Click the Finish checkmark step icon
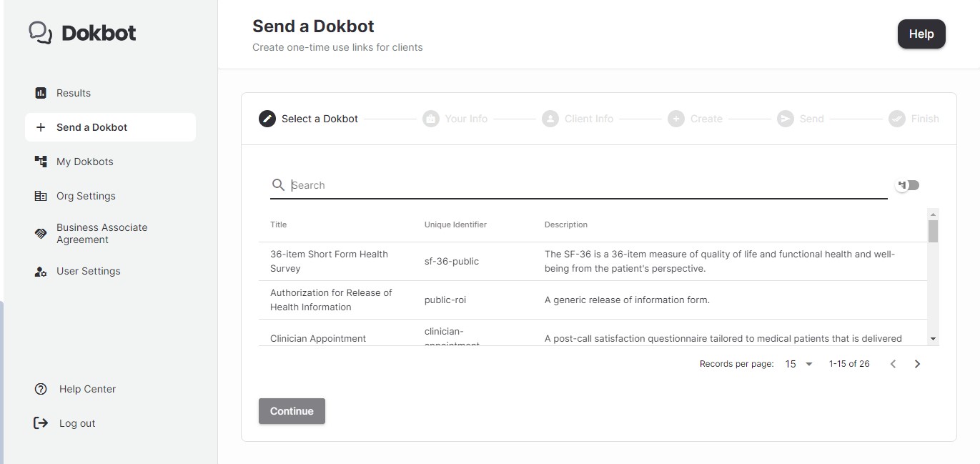The height and width of the screenshot is (464, 980). click(x=897, y=119)
